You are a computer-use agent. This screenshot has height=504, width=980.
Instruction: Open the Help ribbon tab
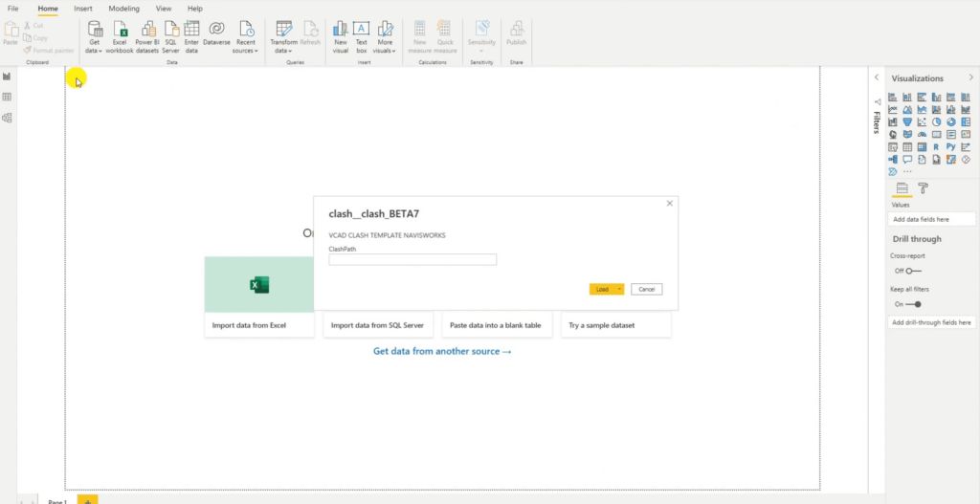tap(195, 9)
